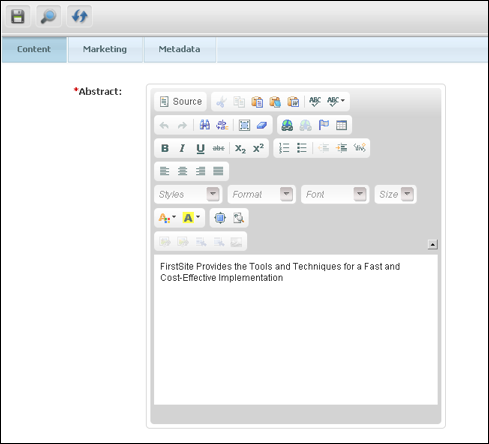The height and width of the screenshot is (444, 489).
Task: Click Paste as plain text icon
Action: click(x=275, y=102)
